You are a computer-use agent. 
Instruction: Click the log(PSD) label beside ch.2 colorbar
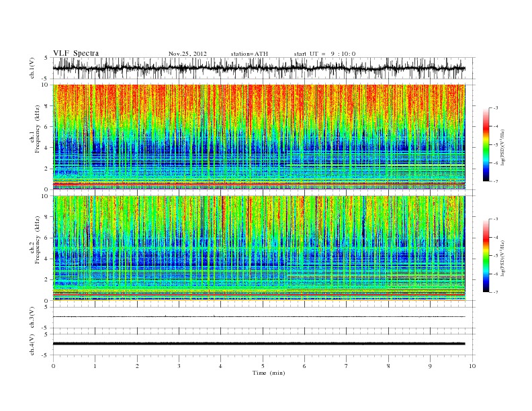tap(503, 258)
